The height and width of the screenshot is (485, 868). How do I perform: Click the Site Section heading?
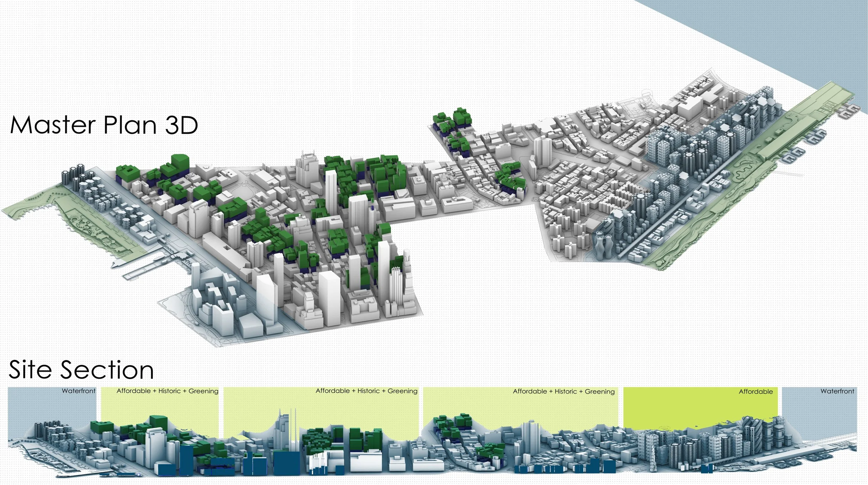coord(81,370)
